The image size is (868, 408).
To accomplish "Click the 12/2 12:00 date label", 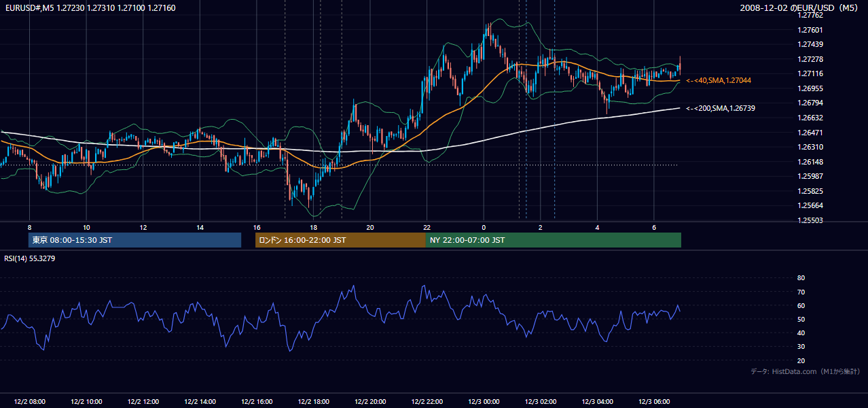I will pos(143,402).
